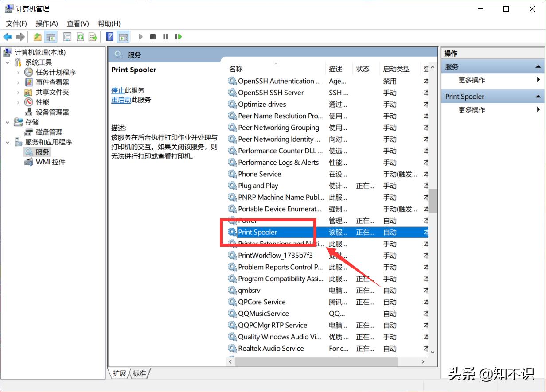Click the Export List toolbar icon
Image resolution: width=546 pixels, height=392 pixels.
(x=94, y=36)
